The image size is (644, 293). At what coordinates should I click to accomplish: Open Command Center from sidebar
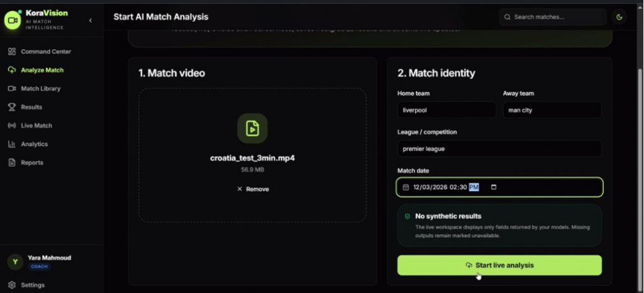tap(45, 52)
